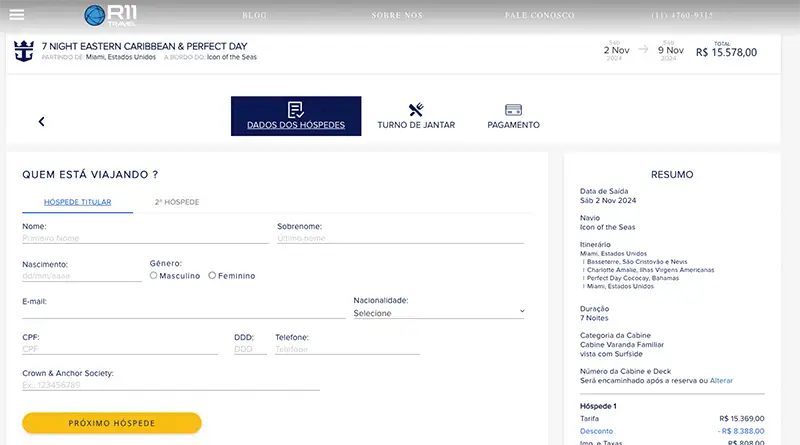Click the Royal Caribbean crown anchor icon

[x=23, y=51]
